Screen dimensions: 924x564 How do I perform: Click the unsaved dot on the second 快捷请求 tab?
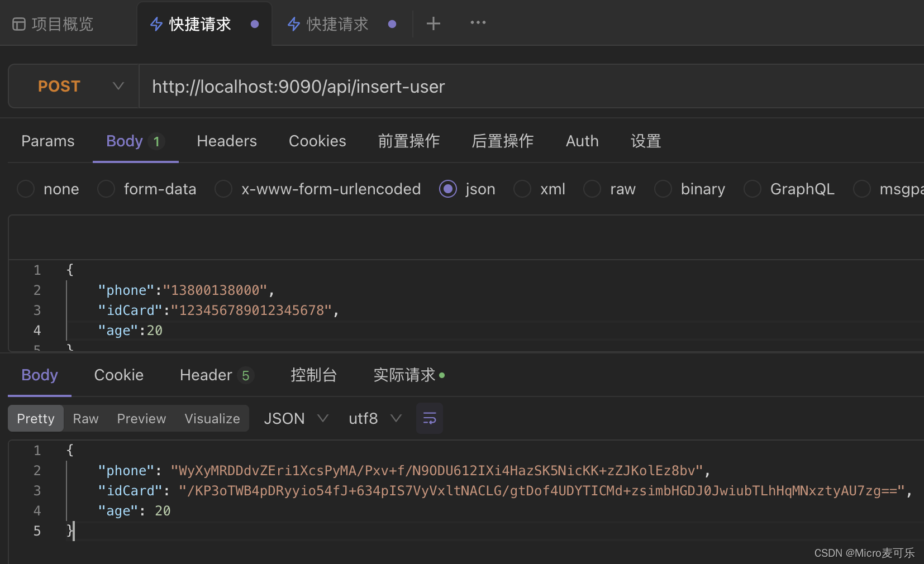pos(392,24)
